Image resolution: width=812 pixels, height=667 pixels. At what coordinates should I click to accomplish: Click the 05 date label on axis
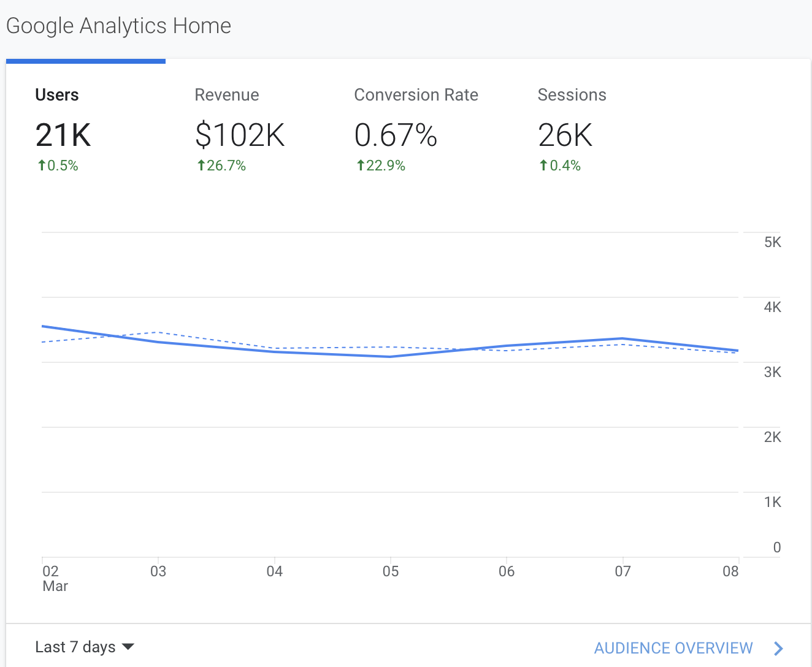coord(391,571)
